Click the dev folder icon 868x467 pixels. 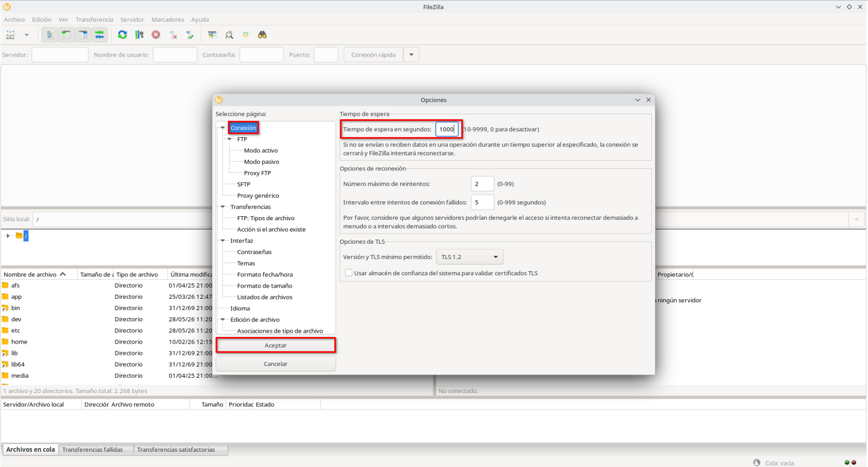[6, 319]
